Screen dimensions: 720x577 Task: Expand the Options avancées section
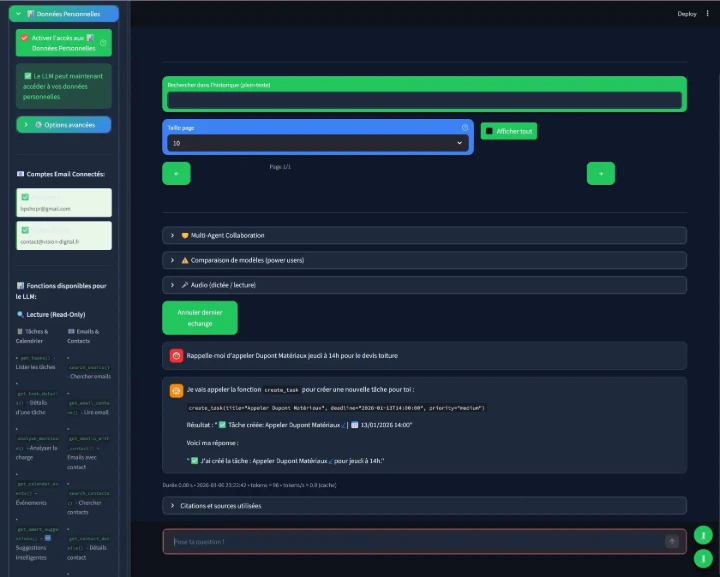(64, 125)
